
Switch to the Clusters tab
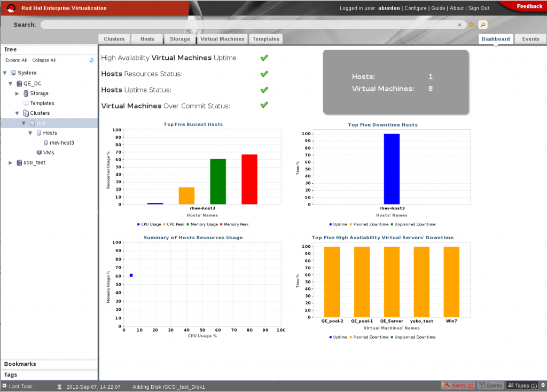click(114, 39)
